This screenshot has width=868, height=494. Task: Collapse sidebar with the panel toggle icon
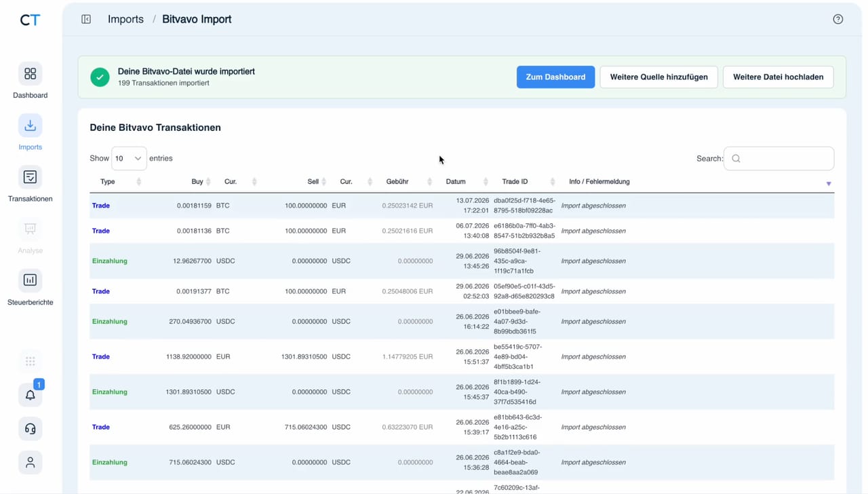86,19
